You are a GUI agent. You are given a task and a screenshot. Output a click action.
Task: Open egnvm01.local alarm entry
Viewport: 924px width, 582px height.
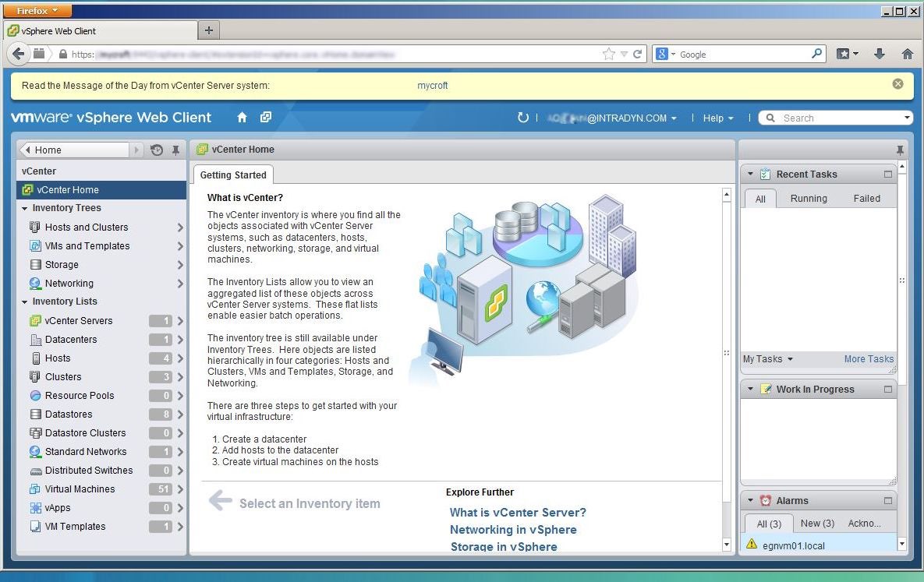coord(819,545)
